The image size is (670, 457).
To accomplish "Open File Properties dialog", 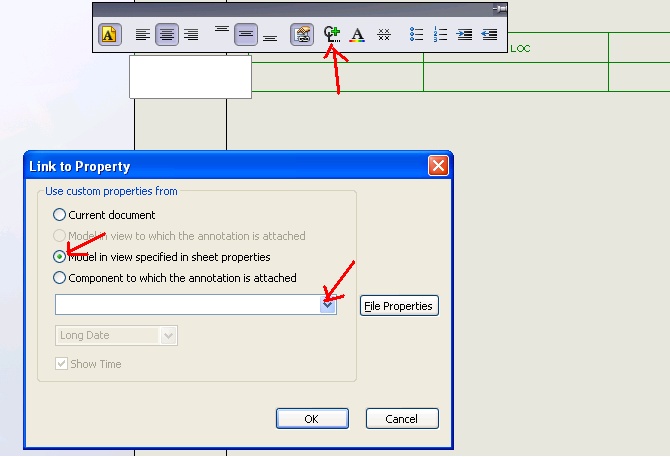I will point(399,306).
